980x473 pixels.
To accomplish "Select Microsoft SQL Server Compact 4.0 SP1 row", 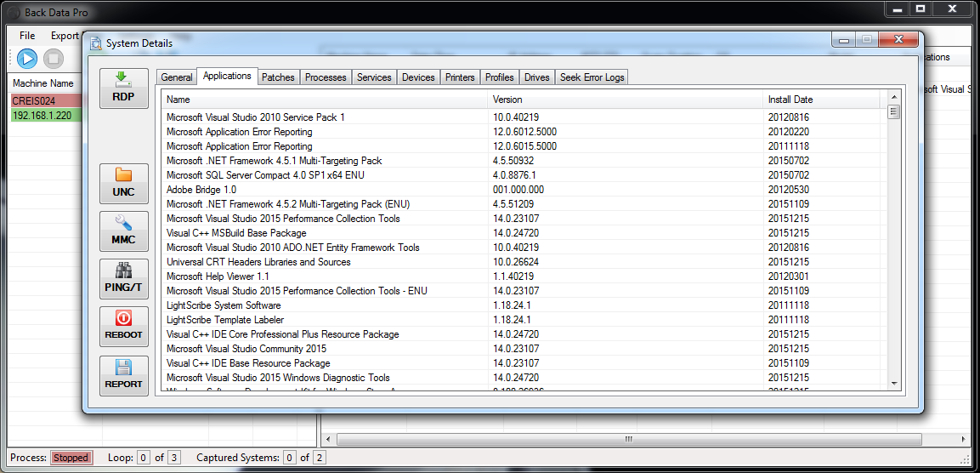I will (x=524, y=175).
